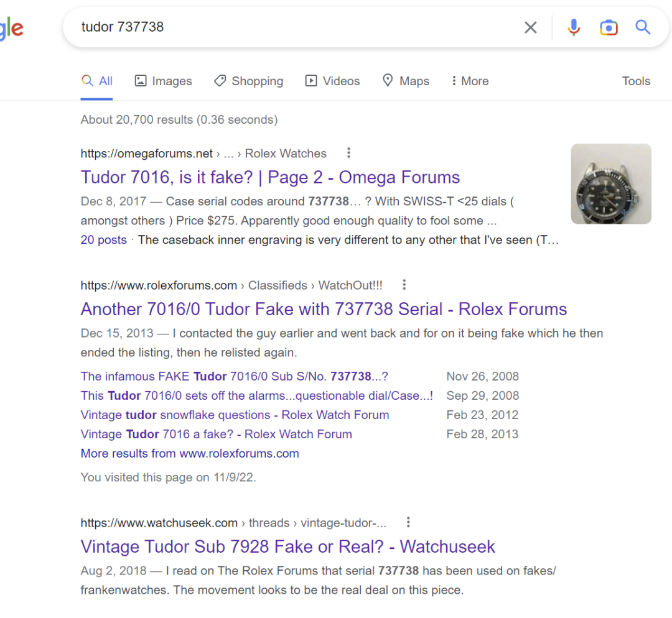The width and height of the screenshot is (672, 618).
Task: Open the Tudor 7016 fake thread on Omega Forums
Action: point(270,177)
